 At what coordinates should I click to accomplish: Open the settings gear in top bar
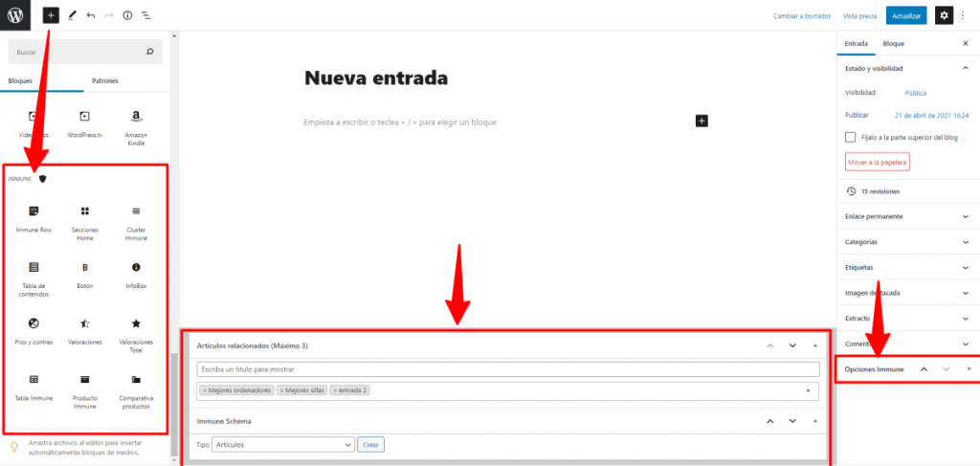click(944, 15)
